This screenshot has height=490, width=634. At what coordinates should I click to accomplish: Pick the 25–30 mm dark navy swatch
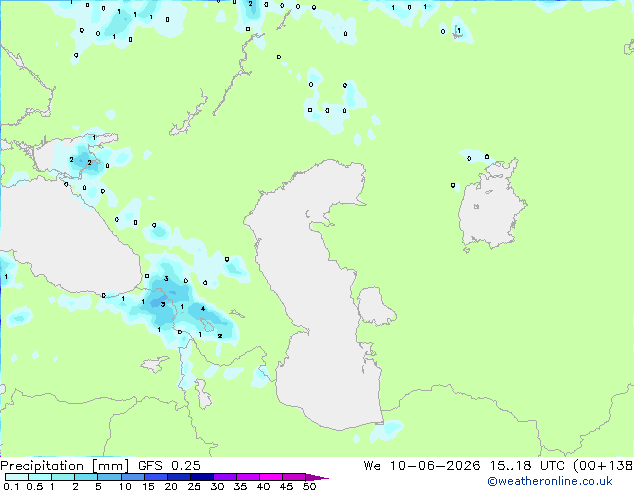click(x=201, y=477)
